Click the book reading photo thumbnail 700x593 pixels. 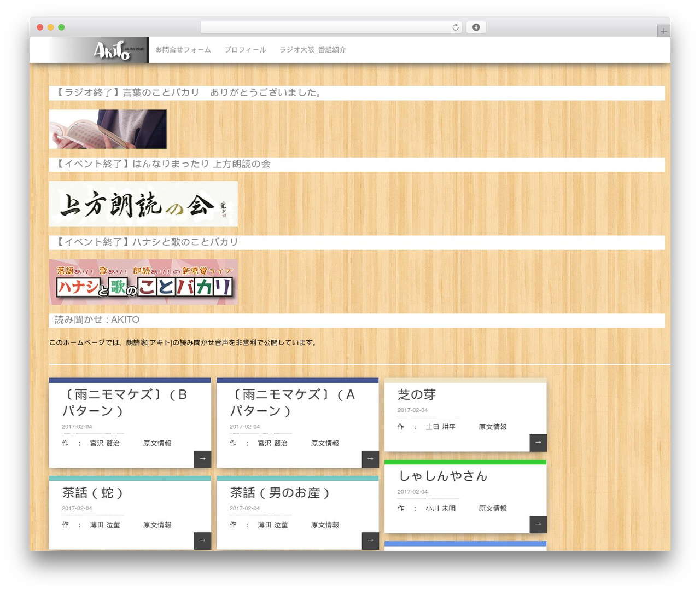108,129
